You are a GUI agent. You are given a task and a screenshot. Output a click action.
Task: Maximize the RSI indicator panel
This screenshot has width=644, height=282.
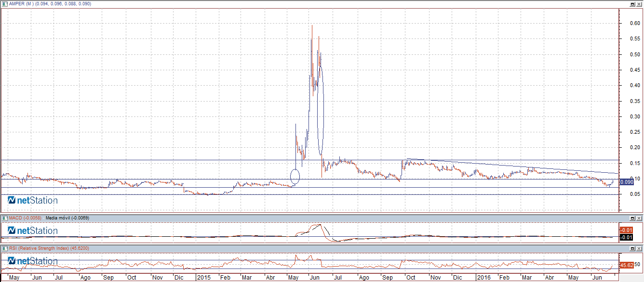[632, 248]
